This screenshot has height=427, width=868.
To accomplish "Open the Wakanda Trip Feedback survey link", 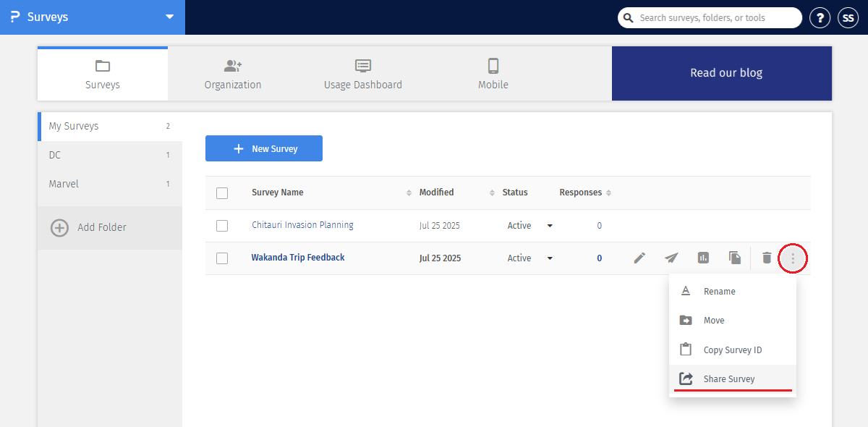I will click(298, 258).
